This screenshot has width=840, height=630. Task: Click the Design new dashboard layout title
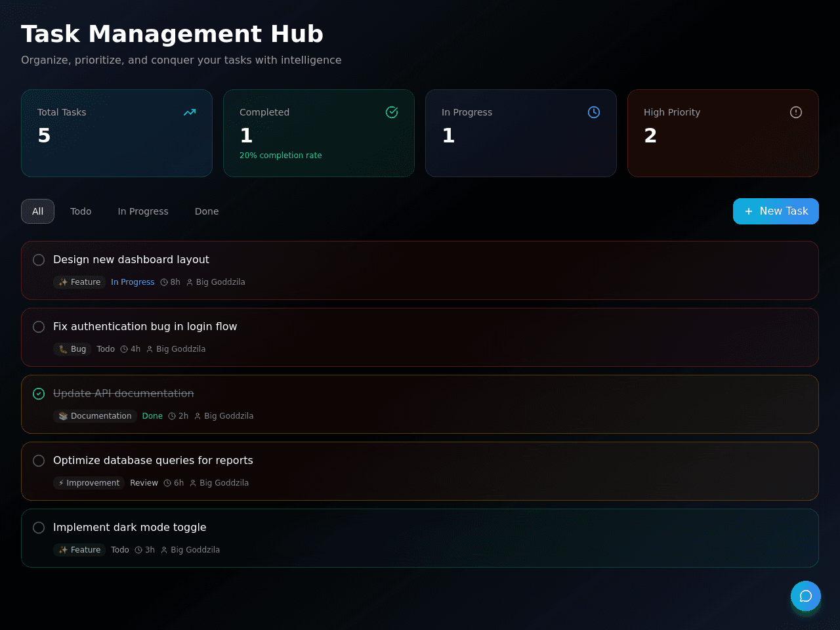coord(131,260)
